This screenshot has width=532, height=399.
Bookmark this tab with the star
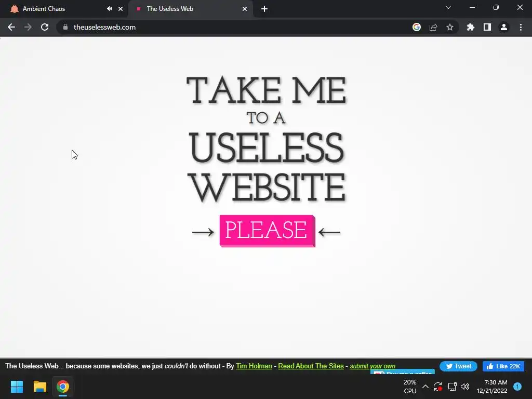coord(450,27)
